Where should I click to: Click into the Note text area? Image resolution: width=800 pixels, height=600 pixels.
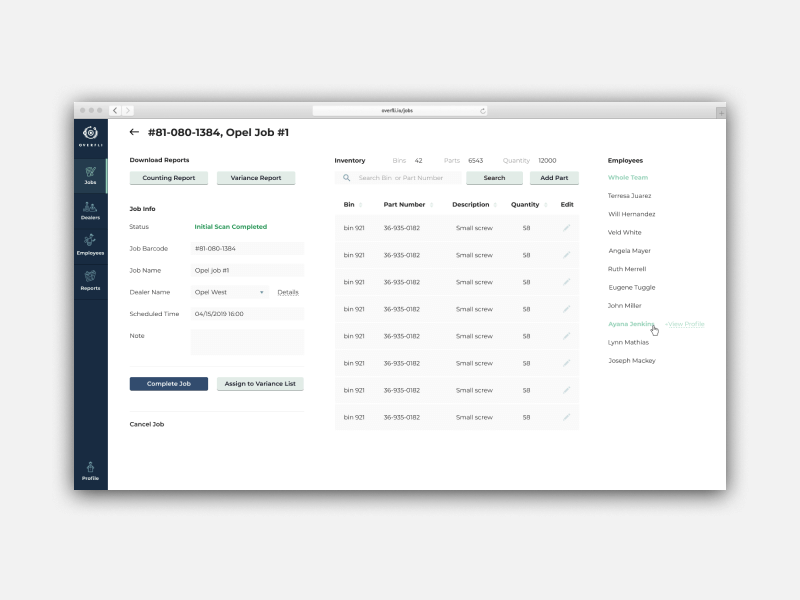point(247,342)
